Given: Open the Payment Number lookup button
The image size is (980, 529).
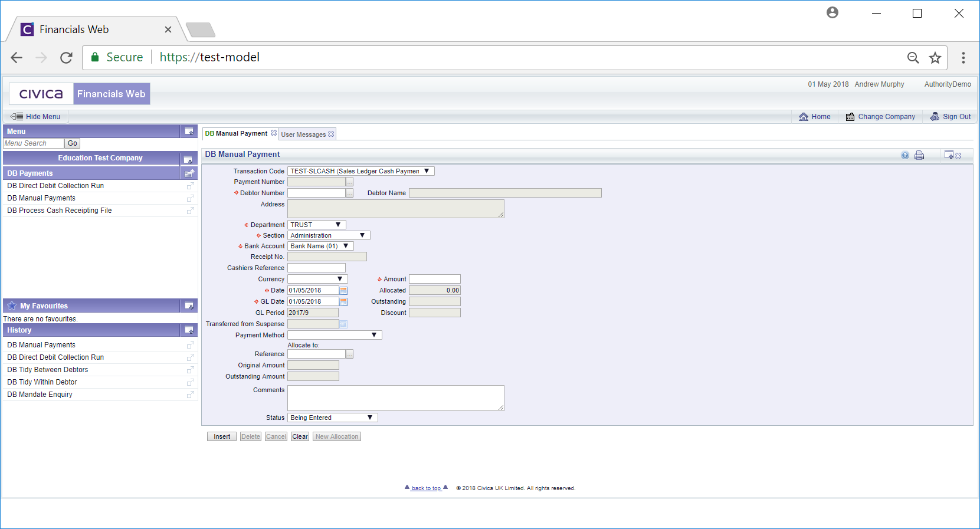Looking at the screenshot, I should (x=350, y=182).
